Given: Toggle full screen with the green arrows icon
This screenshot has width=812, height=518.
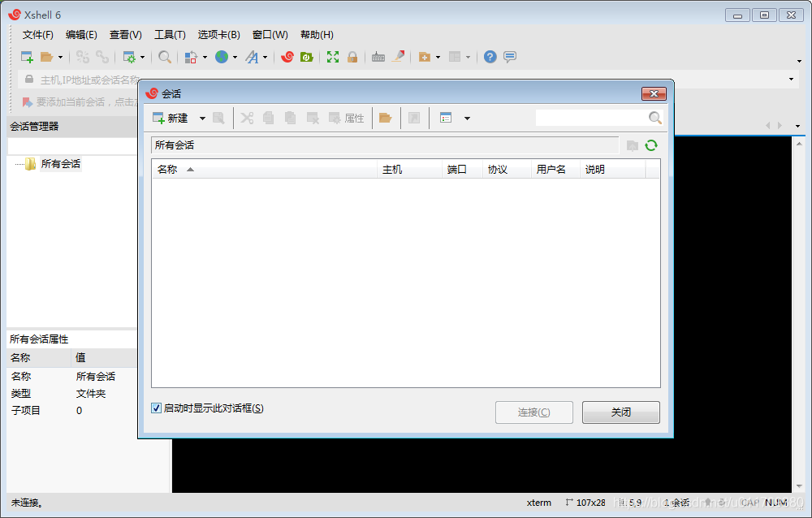Looking at the screenshot, I should (x=332, y=57).
